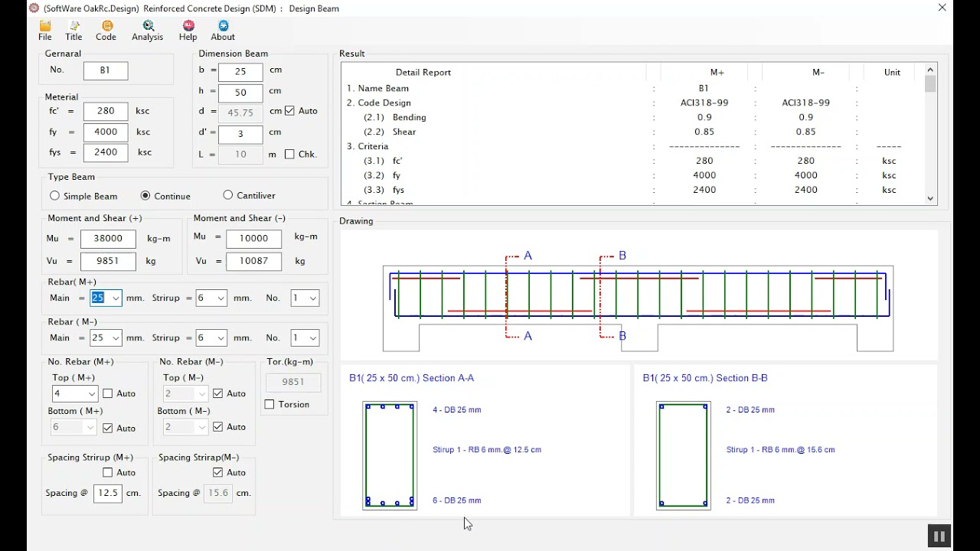Open the Help toolbar icon
The width and height of the screenshot is (980, 551).
pos(188,31)
